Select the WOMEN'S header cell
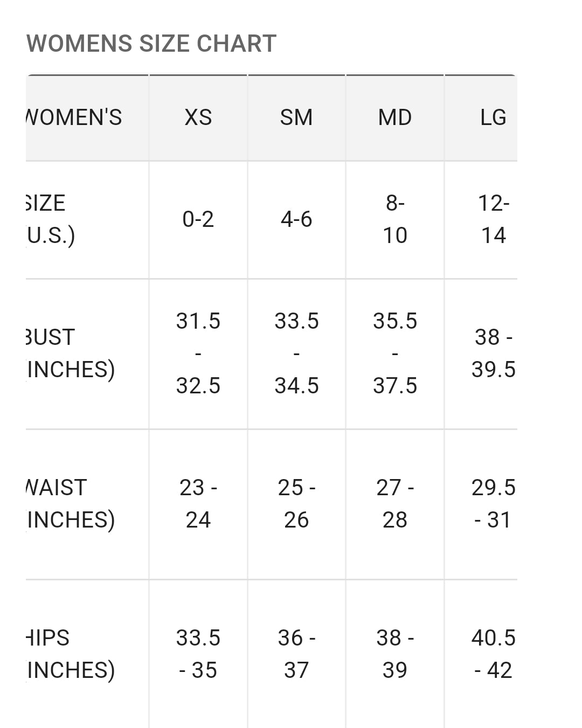The image size is (582, 728). tap(87, 117)
